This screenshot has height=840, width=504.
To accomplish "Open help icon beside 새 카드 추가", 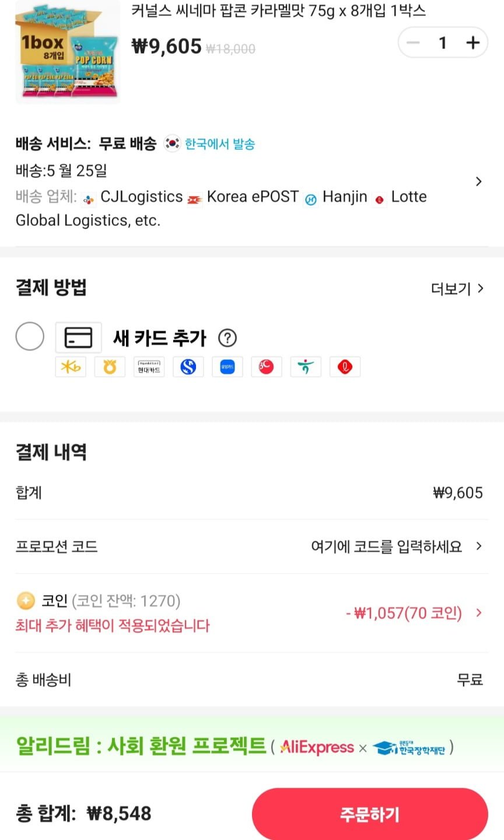I will click(x=228, y=338).
